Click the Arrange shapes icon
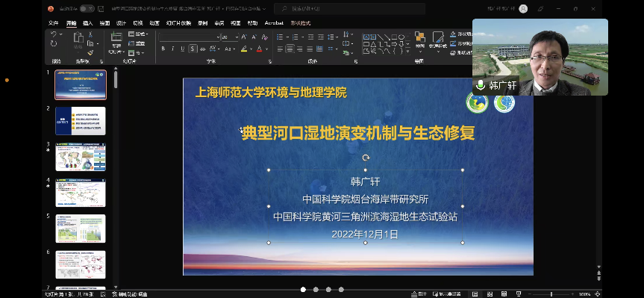 tap(419, 38)
